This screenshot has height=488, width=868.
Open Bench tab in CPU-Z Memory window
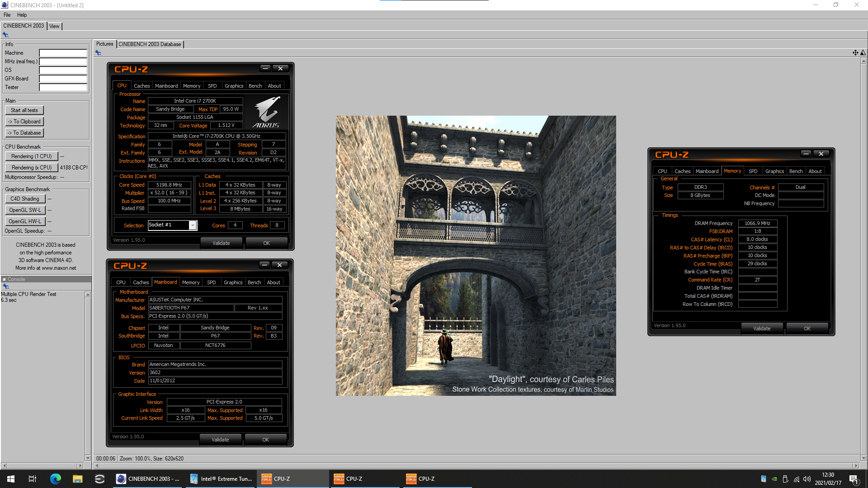click(x=796, y=171)
